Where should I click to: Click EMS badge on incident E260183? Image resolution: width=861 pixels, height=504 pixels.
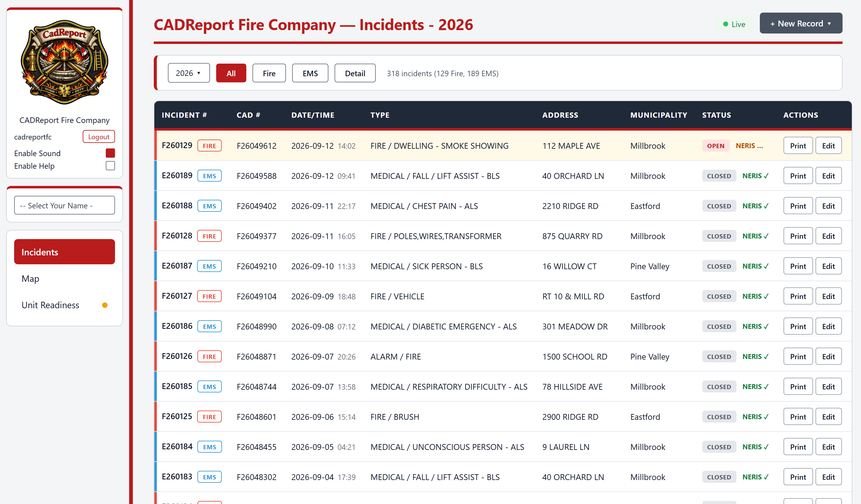click(x=209, y=477)
